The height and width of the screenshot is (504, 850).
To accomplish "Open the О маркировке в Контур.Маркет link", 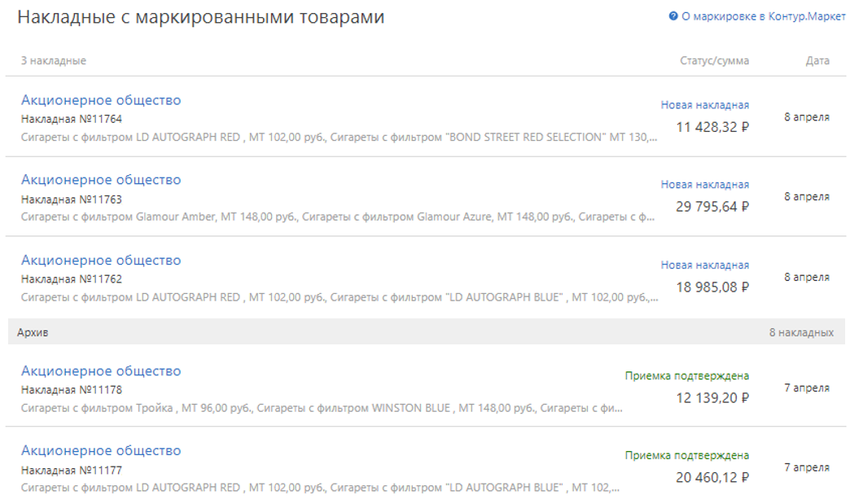I will pos(763,16).
